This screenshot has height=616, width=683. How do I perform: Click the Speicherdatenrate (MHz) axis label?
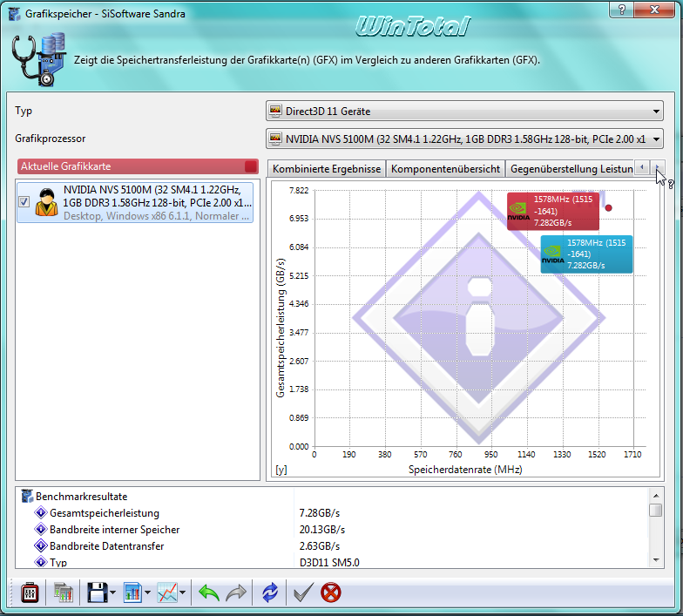(x=465, y=470)
